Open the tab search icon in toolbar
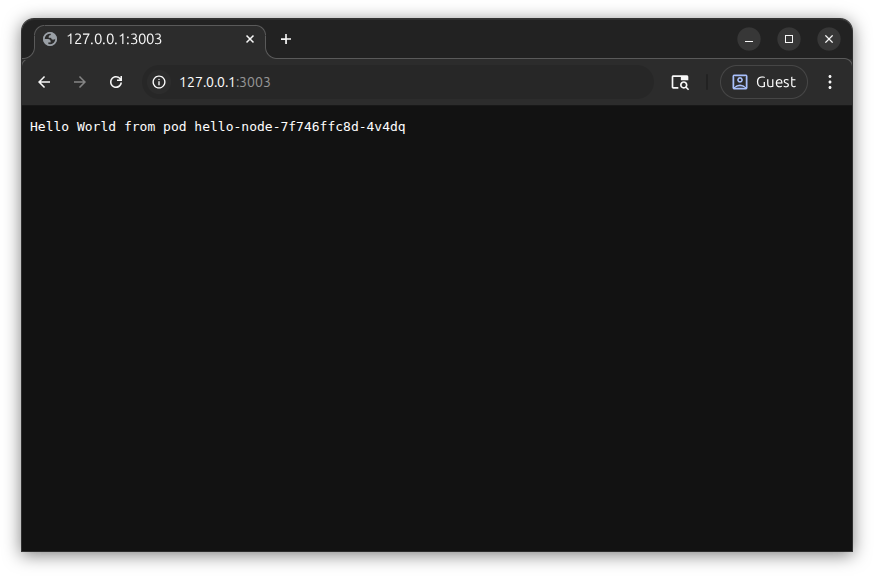The height and width of the screenshot is (576, 874). (x=680, y=82)
